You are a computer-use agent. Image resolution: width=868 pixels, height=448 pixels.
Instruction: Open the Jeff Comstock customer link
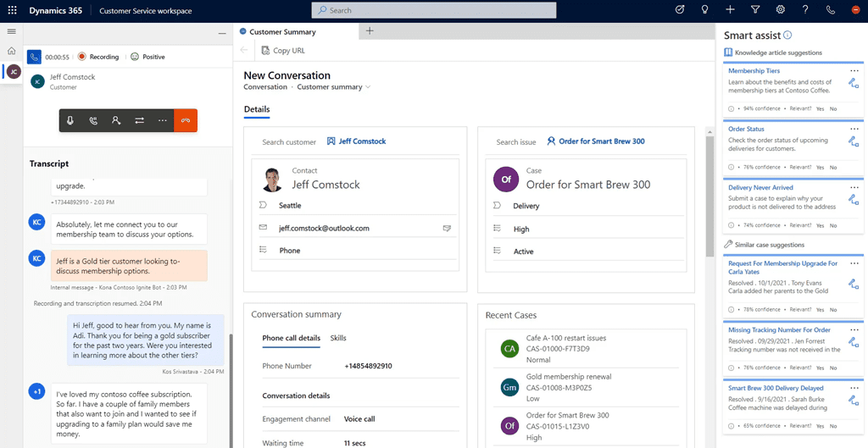[362, 141]
